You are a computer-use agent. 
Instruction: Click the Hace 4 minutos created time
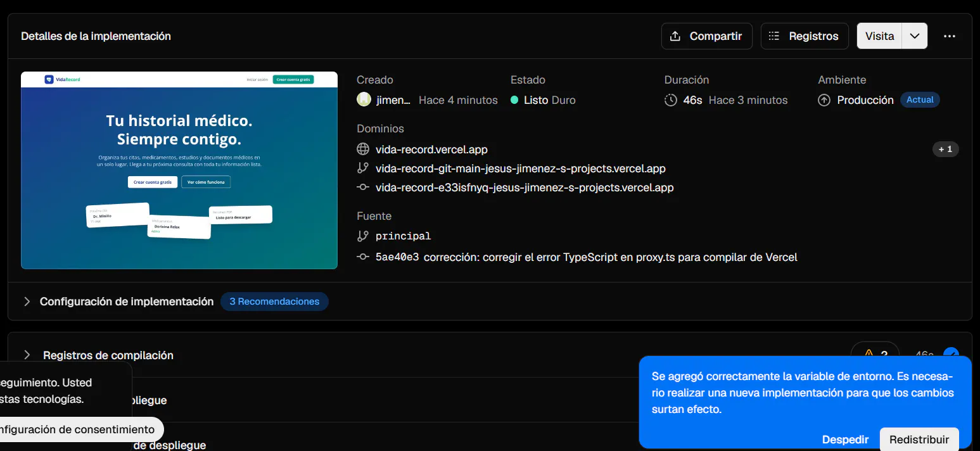(x=458, y=100)
